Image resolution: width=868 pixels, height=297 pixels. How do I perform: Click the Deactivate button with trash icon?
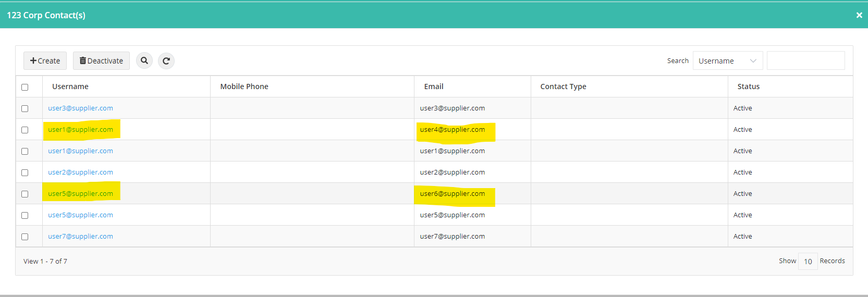101,60
